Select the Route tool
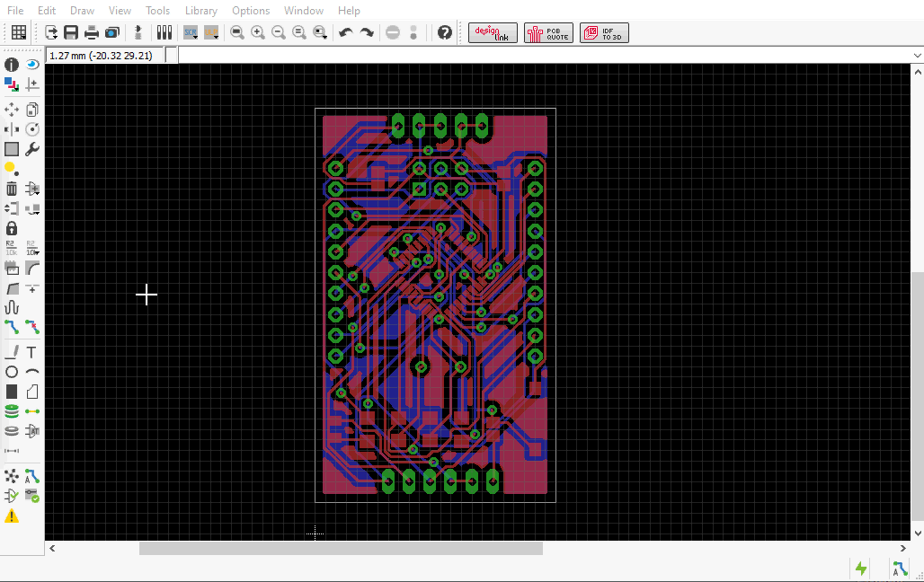 [11, 326]
